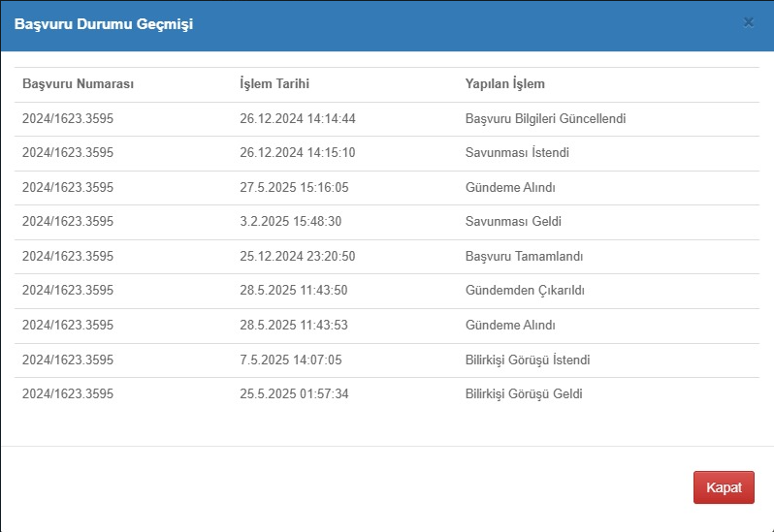Click the Bilirkişi Görüşü İstendi entry

point(528,360)
